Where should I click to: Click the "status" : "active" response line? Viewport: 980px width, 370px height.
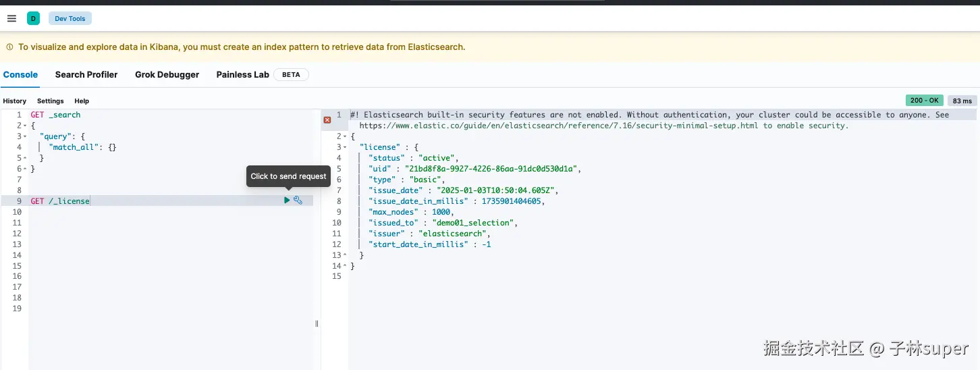[x=413, y=158]
